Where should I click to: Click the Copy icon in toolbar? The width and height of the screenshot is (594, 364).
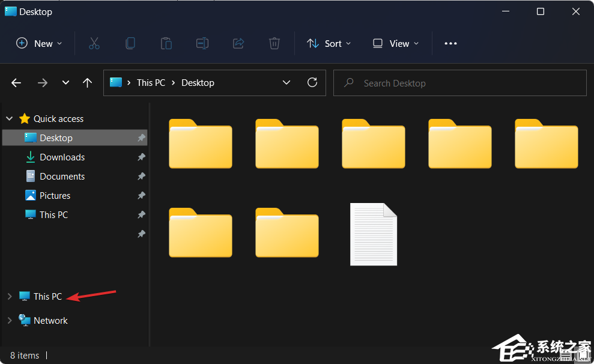[x=130, y=43]
